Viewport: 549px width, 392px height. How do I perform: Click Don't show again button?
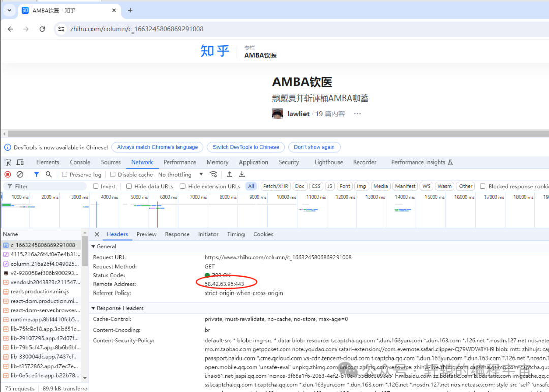(x=314, y=147)
